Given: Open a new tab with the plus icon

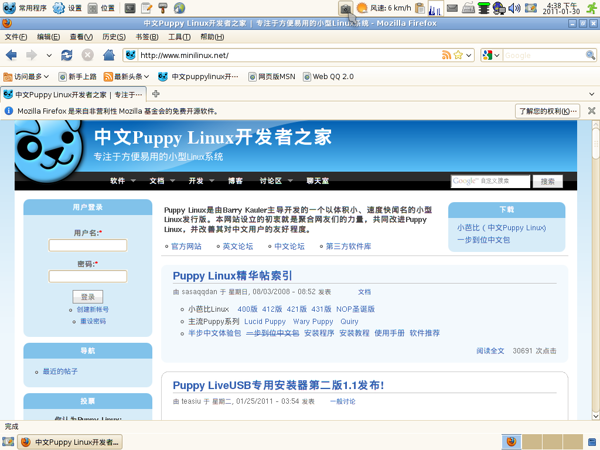Looking at the screenshot, I should coord(156,93).
